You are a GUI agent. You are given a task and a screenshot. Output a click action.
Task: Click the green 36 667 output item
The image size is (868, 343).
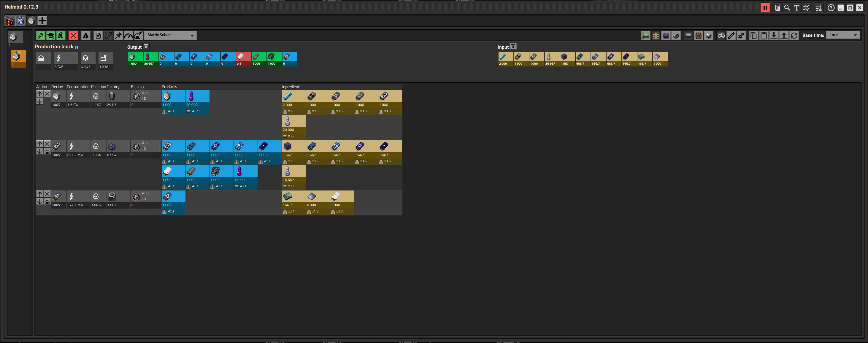(151, 59)
